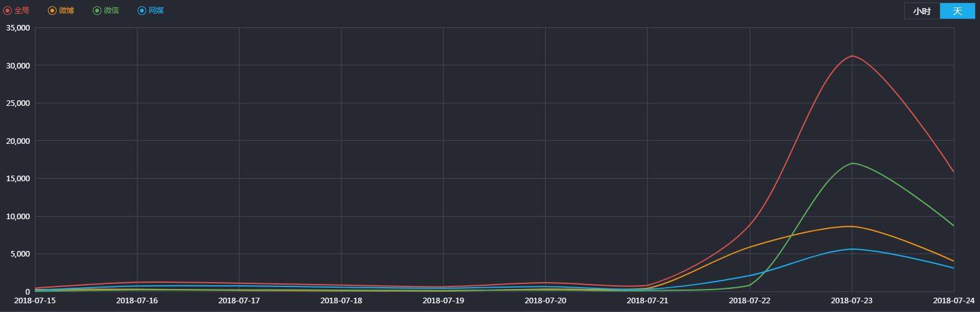Click the 25,000 y-axis value
Screen dimensions: 980x312
point(18,103)
